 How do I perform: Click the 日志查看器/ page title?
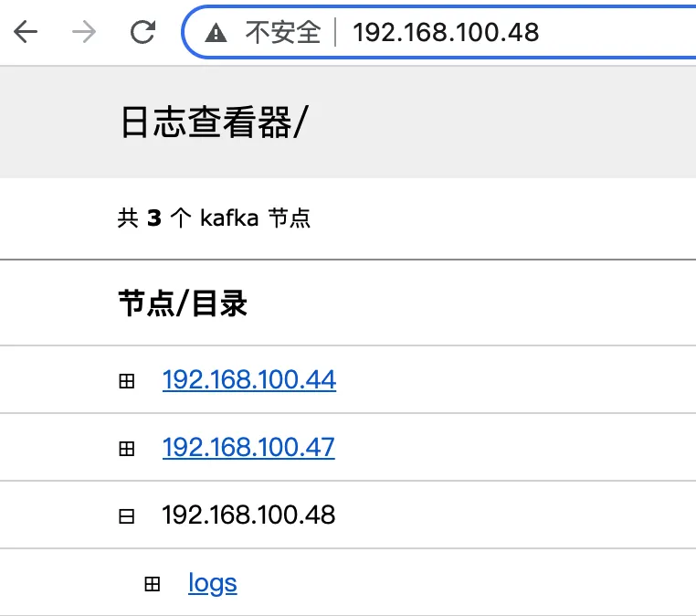[x=215, y=122]
